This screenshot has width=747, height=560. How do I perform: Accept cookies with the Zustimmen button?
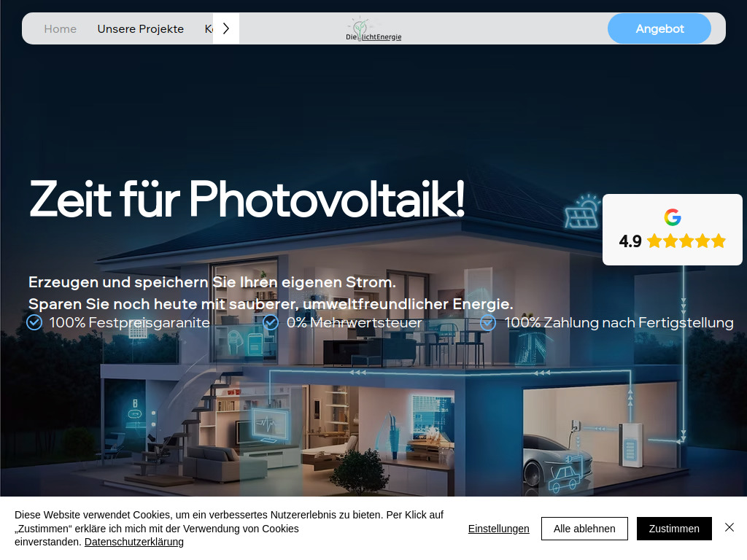coord(674,529)
